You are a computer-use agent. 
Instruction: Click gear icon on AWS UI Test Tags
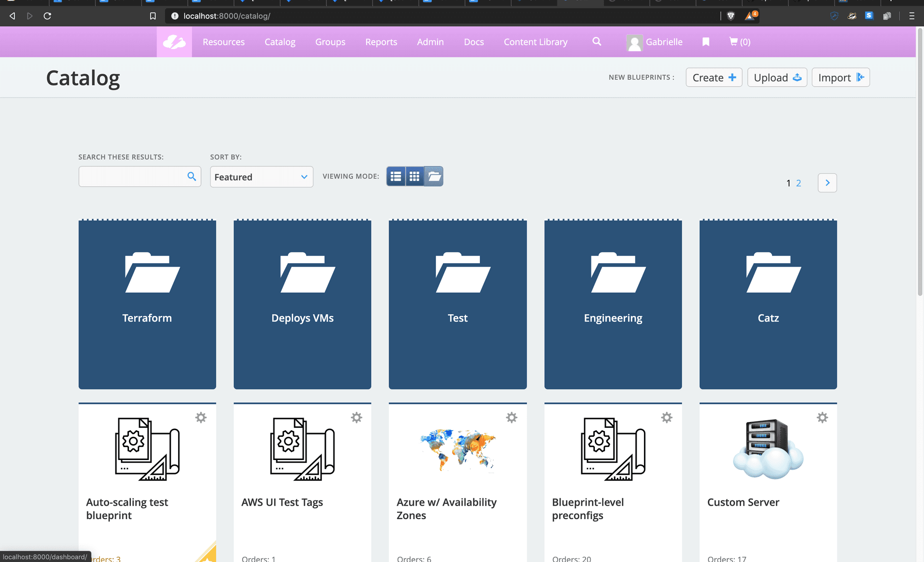click(x=356, y=417)
